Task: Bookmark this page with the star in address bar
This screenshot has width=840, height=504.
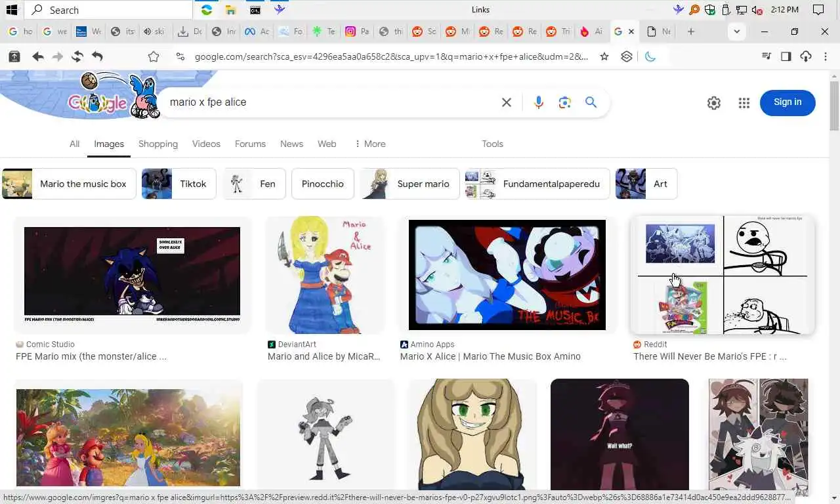Action: pyautogui.click(x=604, y=56)
